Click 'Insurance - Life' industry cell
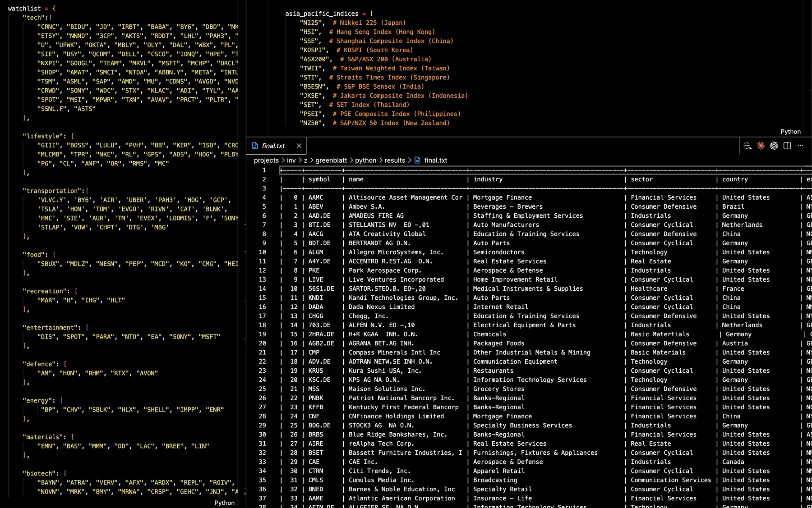 (x=503, y=498)
